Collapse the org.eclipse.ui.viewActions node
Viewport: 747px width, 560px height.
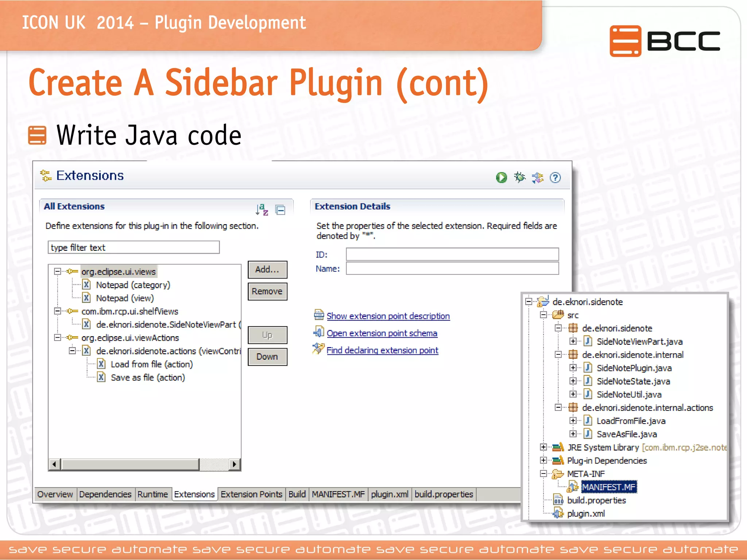[57, 338]
